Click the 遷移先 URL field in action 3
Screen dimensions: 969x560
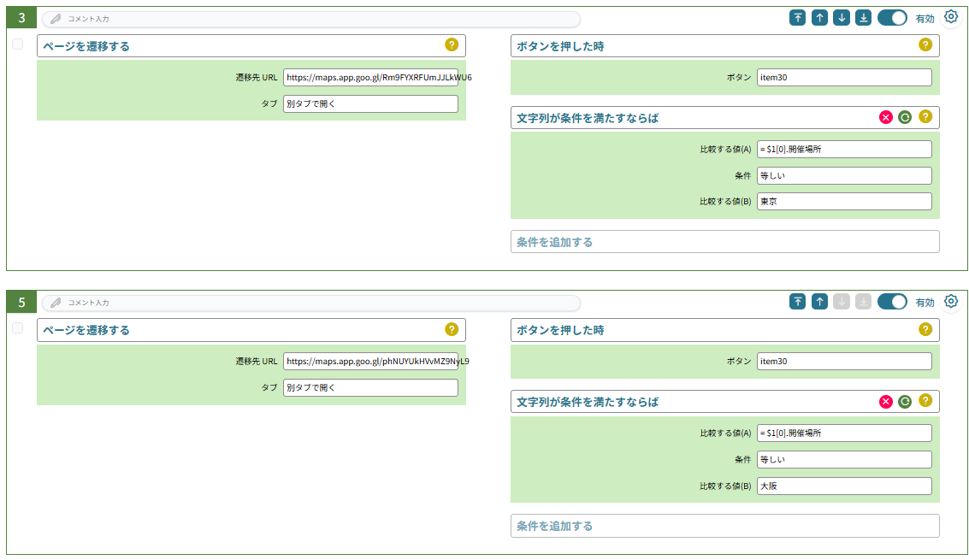(371, 77)
